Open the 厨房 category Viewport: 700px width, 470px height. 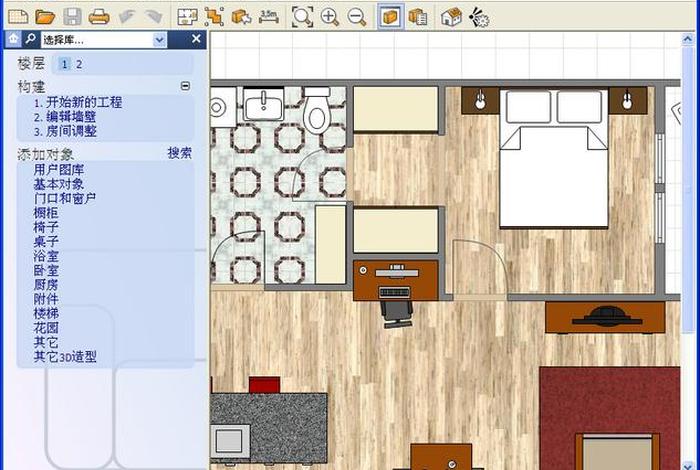click(x=46, y=284)
